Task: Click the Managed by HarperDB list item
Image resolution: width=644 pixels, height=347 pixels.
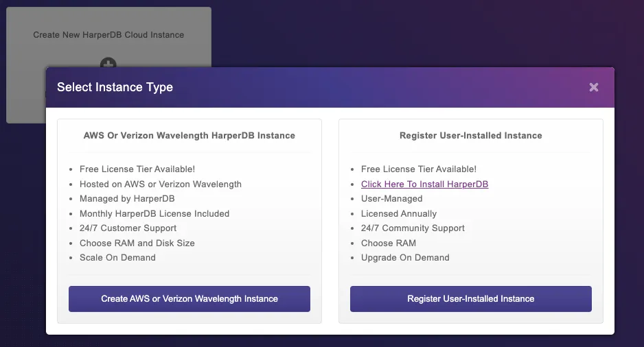Action: pyautogui.click(x=127, y=198)
